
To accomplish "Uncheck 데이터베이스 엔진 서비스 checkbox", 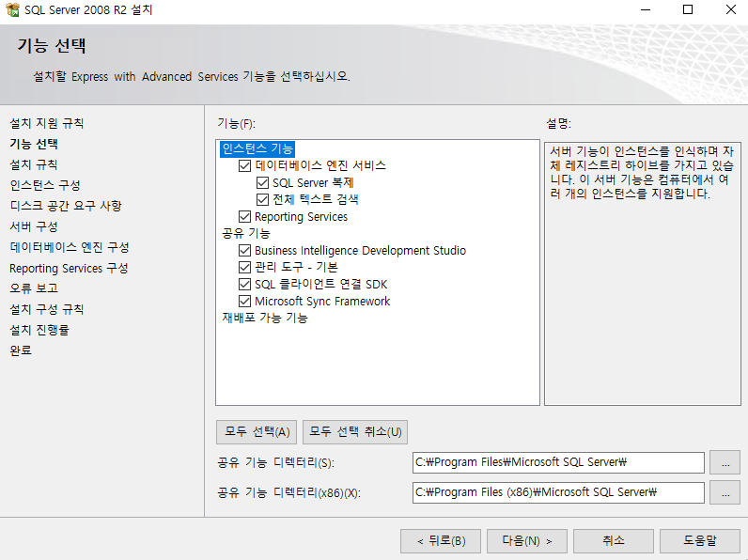I will (x=244, y=165).
